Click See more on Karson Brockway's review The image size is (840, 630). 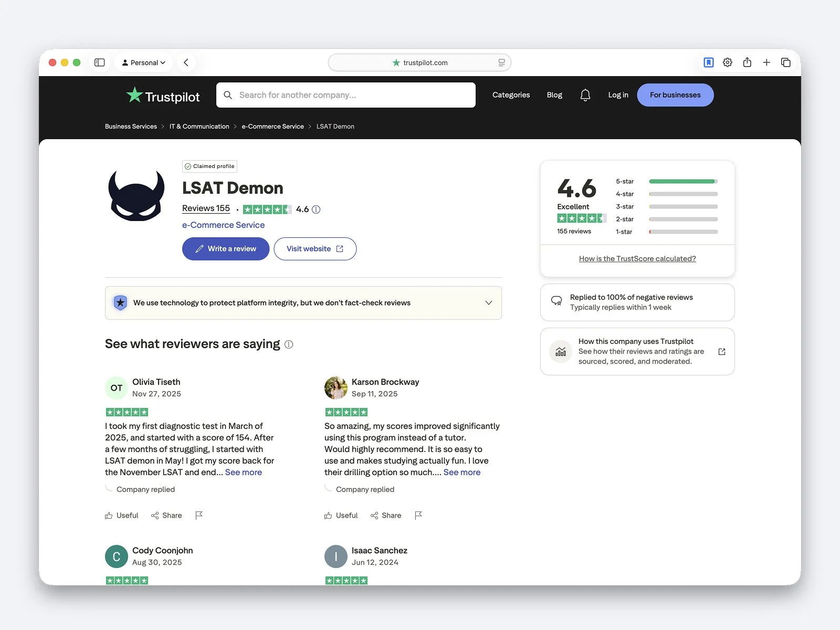462,472
